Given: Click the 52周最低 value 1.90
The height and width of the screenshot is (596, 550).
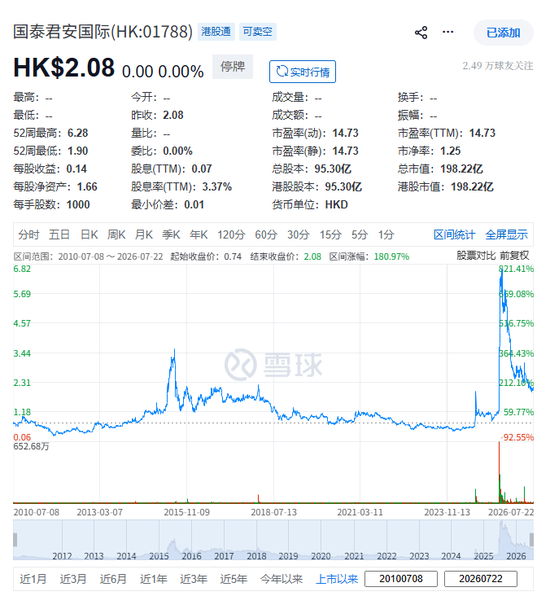Looking at the screenshot, I should click(x=78, y=151).
